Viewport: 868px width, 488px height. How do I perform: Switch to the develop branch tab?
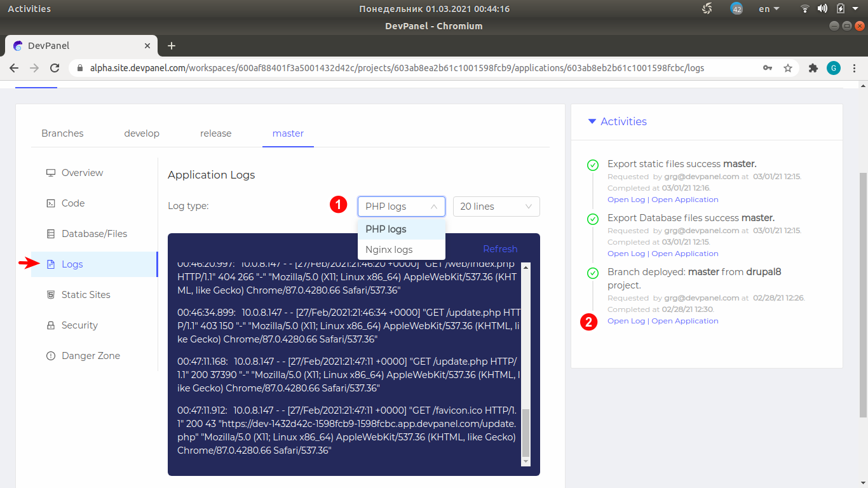pyautogui.click(x=141, y=133)
